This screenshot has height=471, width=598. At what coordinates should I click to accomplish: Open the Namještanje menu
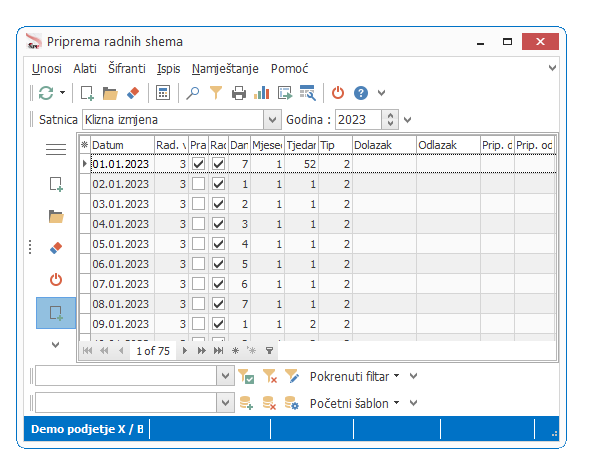(x=225, y=69)
